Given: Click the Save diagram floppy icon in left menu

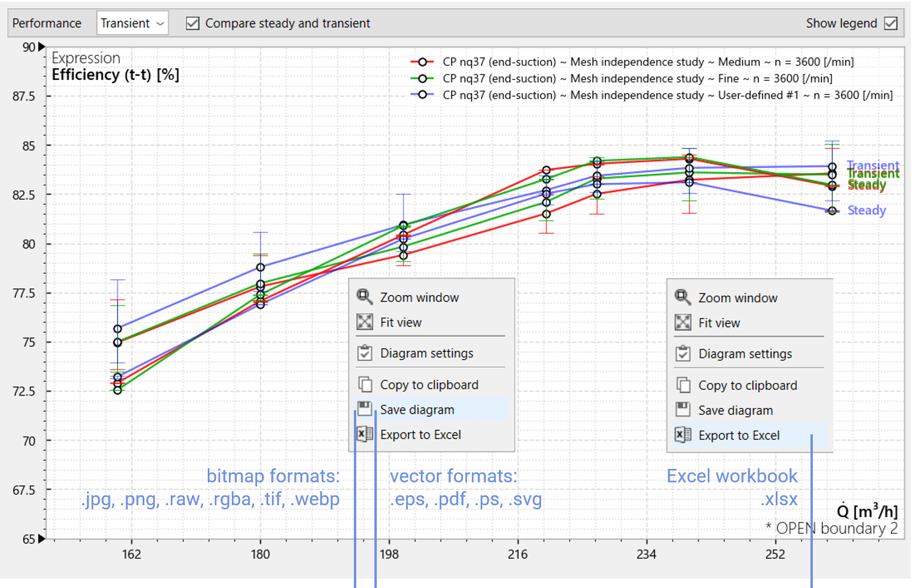Looking at the screenshot, I should 364,409.
